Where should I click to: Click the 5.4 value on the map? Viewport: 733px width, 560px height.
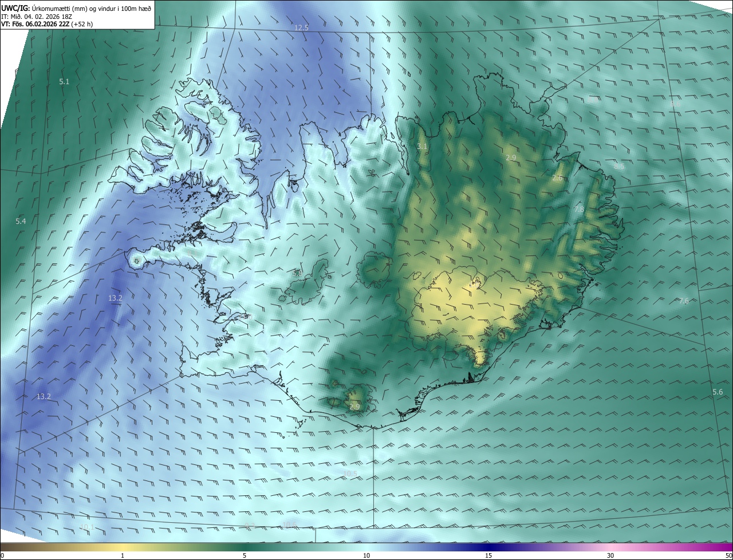click(21, 221)
